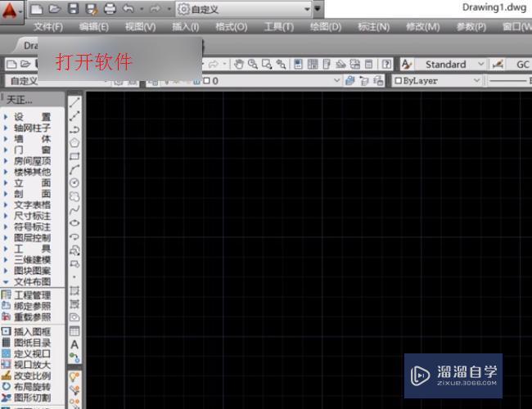This screenshot has height=409, width=532.
Task: Click the Save As icon in quick access toolbar
Action: point(92,9)
